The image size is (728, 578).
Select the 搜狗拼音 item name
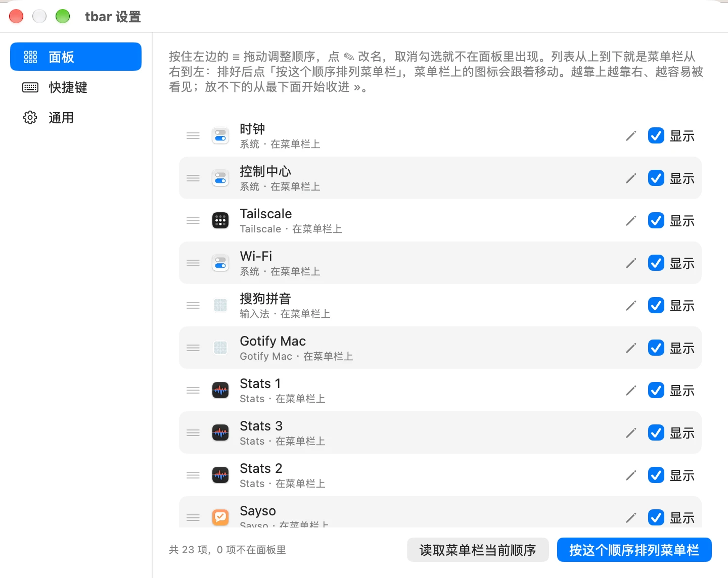pyautogui.click(x=265, y=299)
